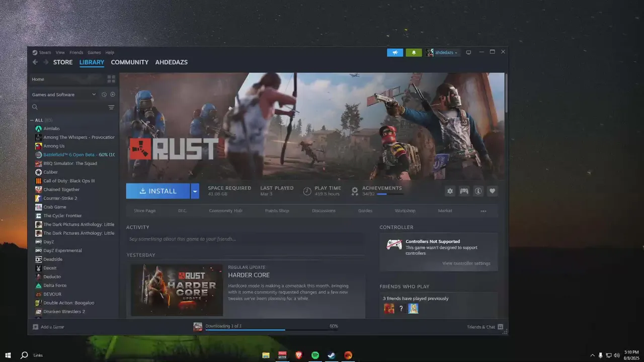Open Rust Discussions link
Image resolution: width=644 pixels, height=362 pixels.
[x=324, y=211]
